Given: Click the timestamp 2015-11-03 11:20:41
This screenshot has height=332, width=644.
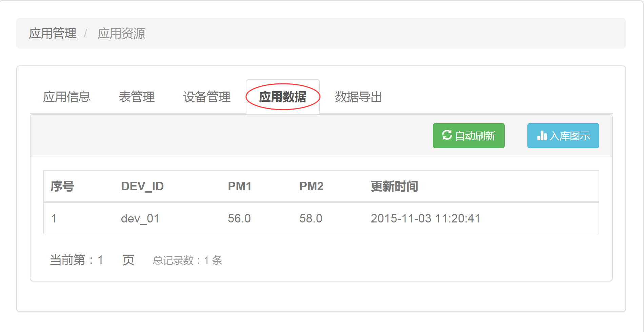Looking at the screenshot, I should [x=425, y=218].
